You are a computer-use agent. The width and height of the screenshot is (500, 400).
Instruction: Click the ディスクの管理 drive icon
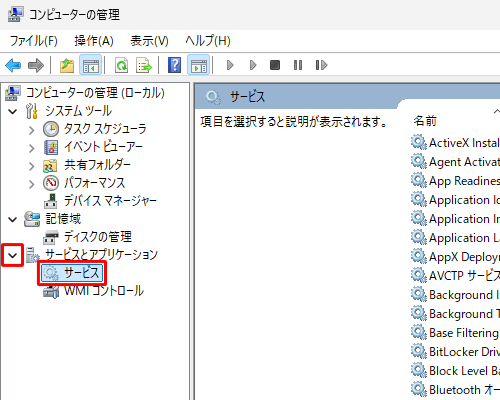(x=51, y=237)
